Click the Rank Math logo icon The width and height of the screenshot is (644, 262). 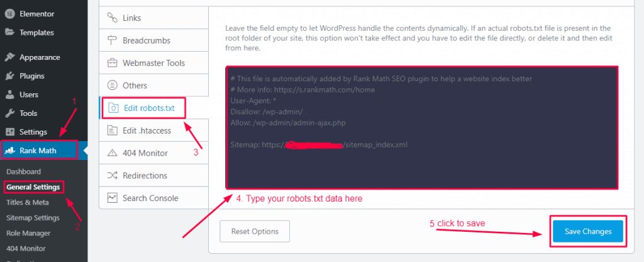(x=10, y=151)
